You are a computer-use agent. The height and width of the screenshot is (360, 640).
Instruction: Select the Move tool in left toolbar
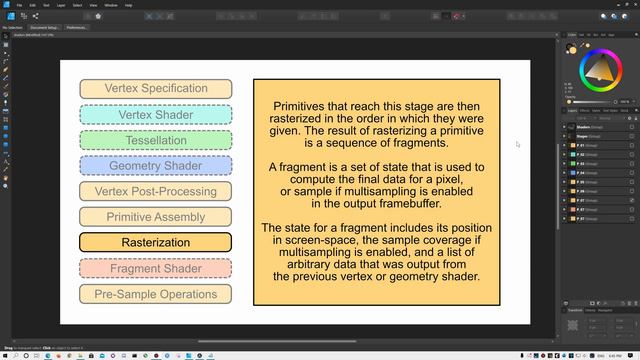[x=6, y=36]
